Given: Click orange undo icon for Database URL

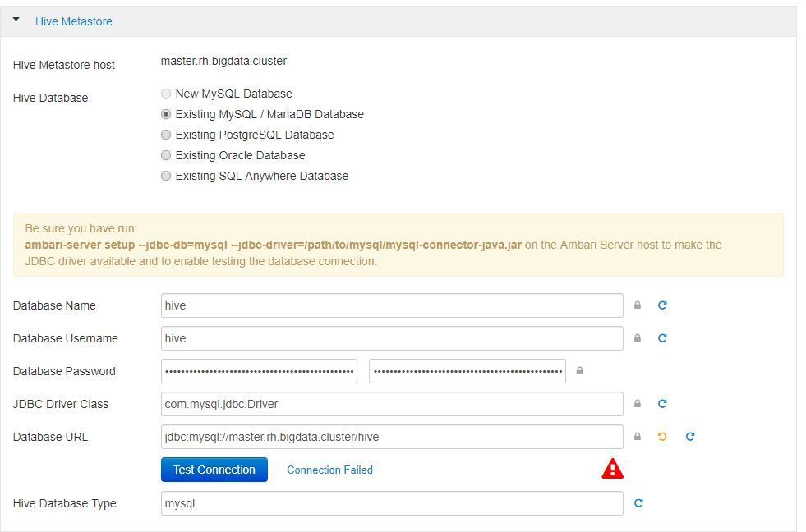Looking at the screenshot, I should tap(662, 437).
